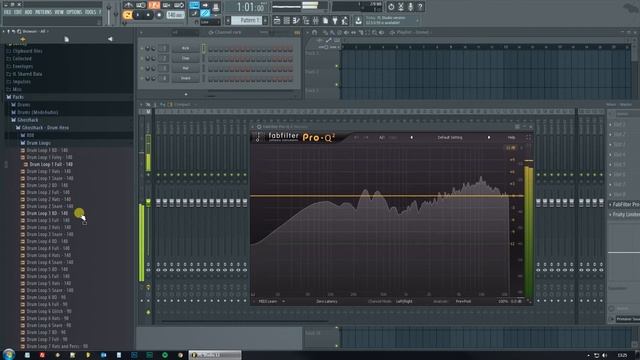Adjust the master track fader in mixer
The width and height of the screenshot is (640, 360).
tap(148, 202)
